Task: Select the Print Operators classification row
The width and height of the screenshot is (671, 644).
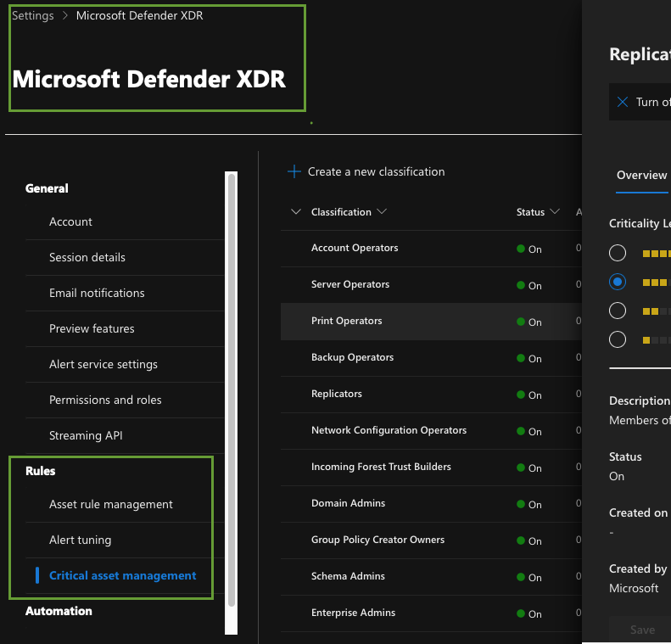Action: (x=347, y=321)
